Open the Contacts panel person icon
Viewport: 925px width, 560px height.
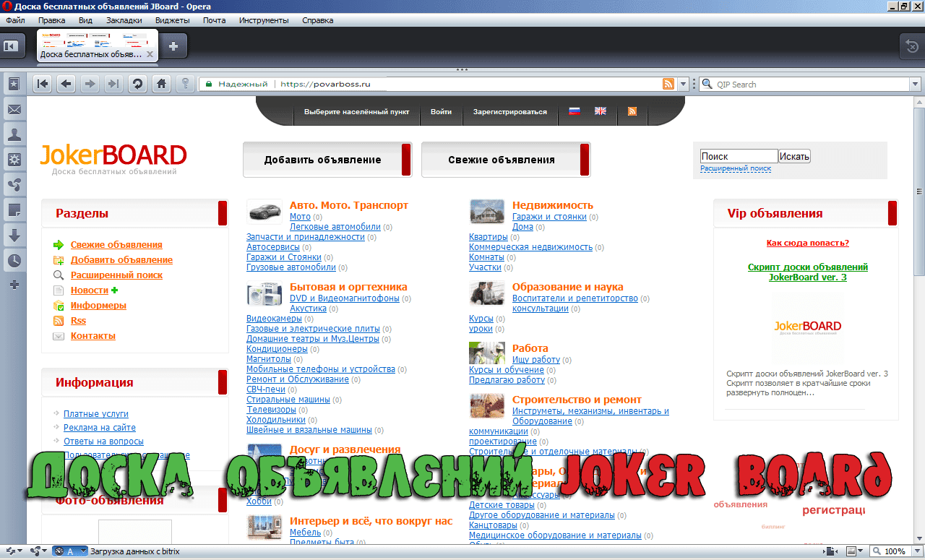14,134
